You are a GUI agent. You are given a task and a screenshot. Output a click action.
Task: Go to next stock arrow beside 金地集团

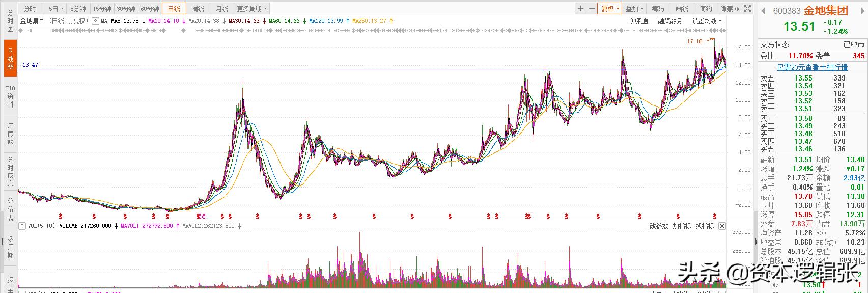tap(863, 11)
